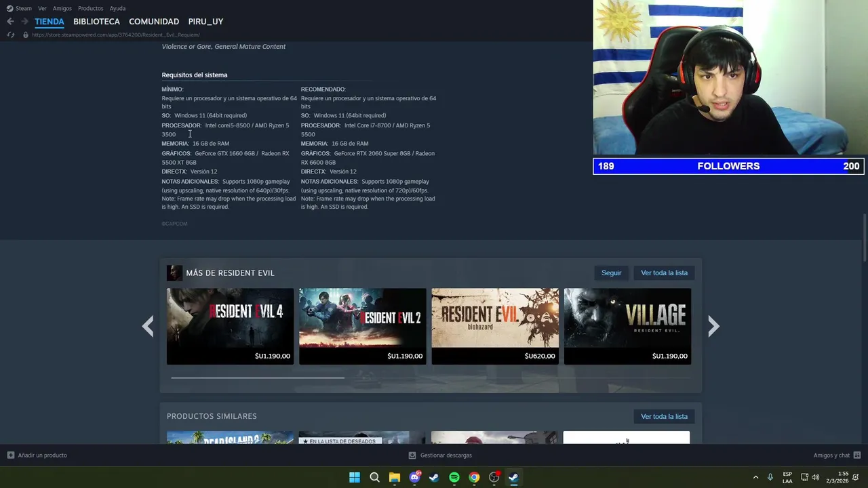This screenshot has width=868, height=488.
Task: Click the MÍNIMO requirements label
Action: (172, 89)
